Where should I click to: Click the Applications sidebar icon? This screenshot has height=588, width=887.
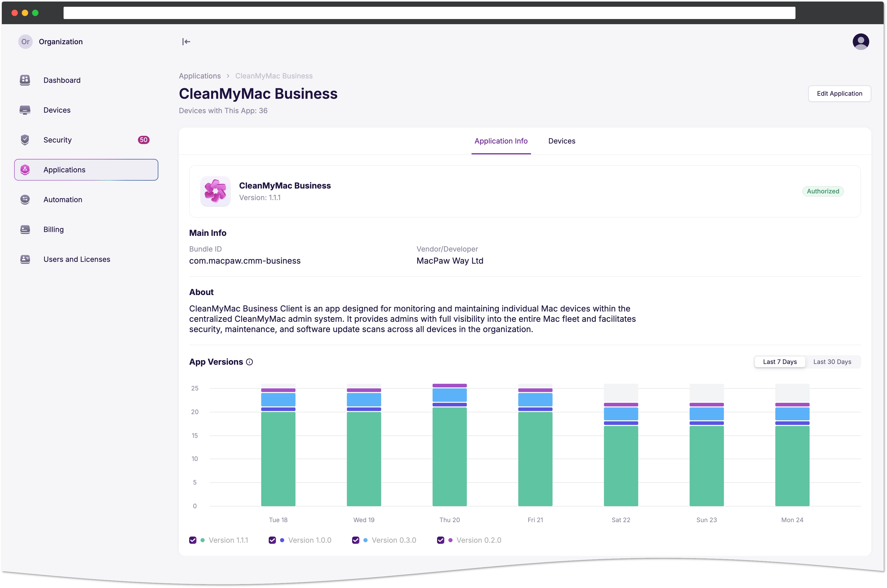25,170
